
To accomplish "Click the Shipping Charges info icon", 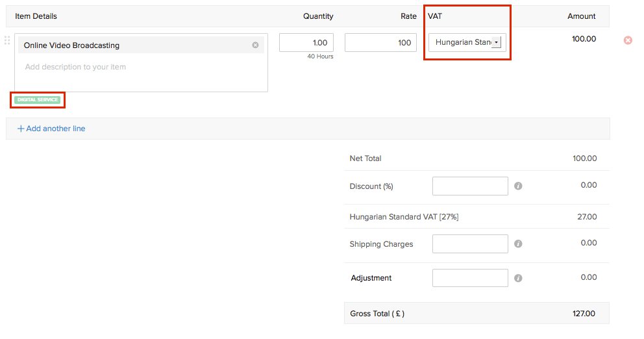I will [x=518, y=244].
